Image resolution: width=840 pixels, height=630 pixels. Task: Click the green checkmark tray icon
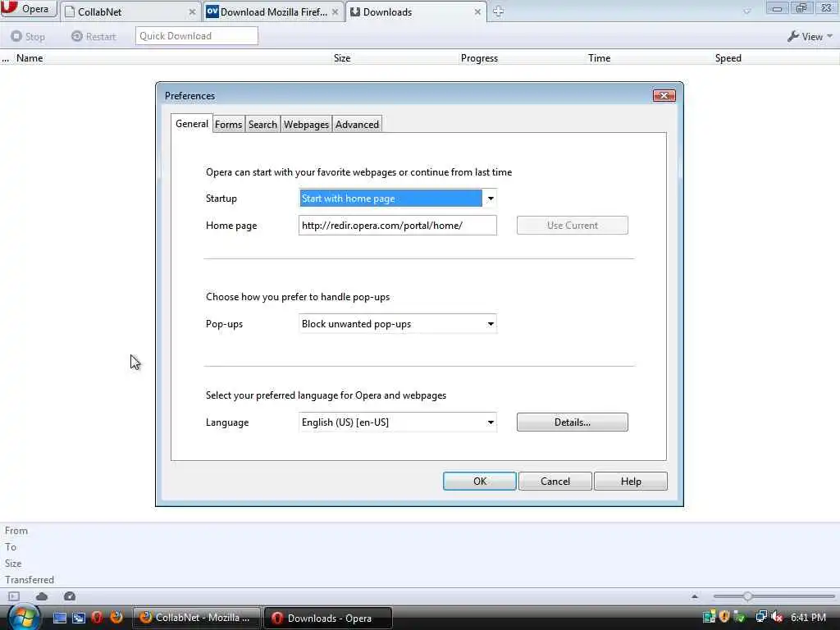coord(740,617)
